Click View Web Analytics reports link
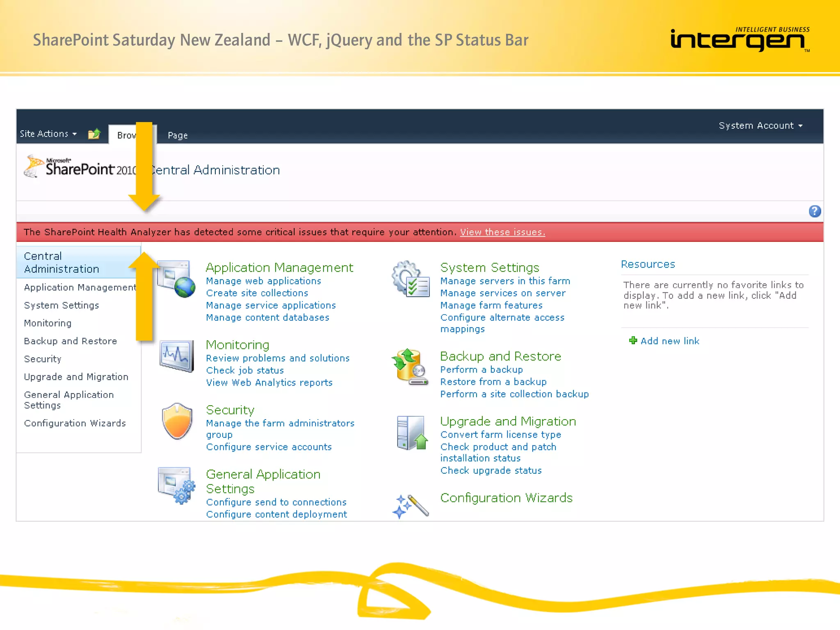 [269, 383]
